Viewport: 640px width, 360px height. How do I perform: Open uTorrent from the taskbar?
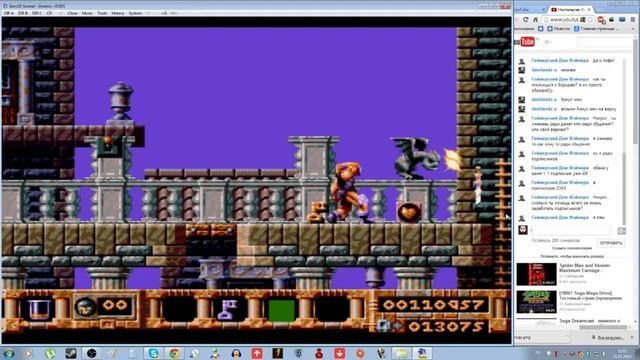50,353
